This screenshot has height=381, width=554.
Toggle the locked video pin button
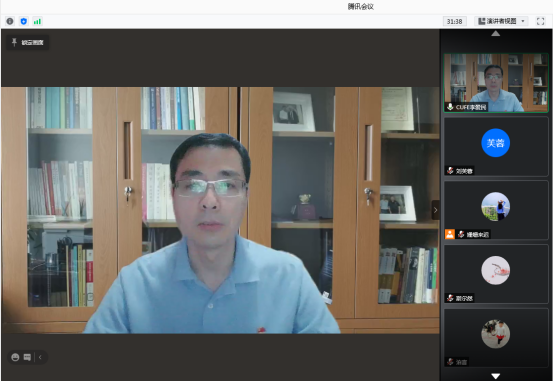pyautogui.click(x=28, y=42)
